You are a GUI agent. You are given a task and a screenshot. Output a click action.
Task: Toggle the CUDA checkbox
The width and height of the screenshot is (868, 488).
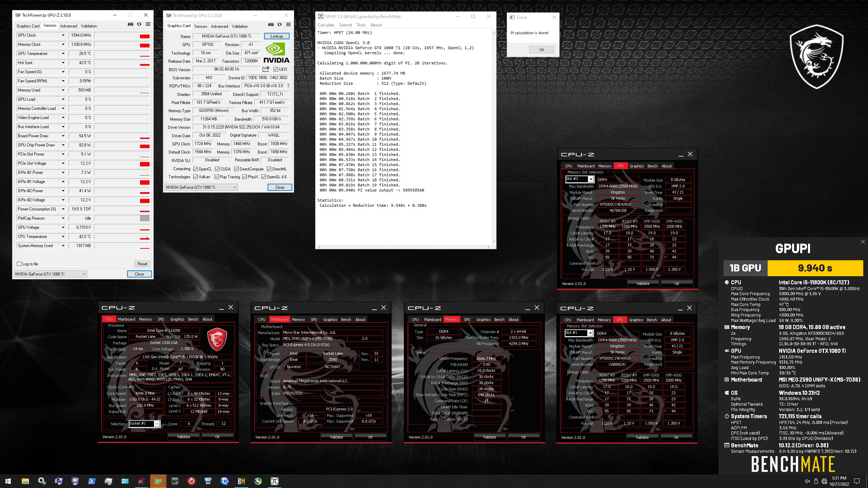tap(217, 169)
